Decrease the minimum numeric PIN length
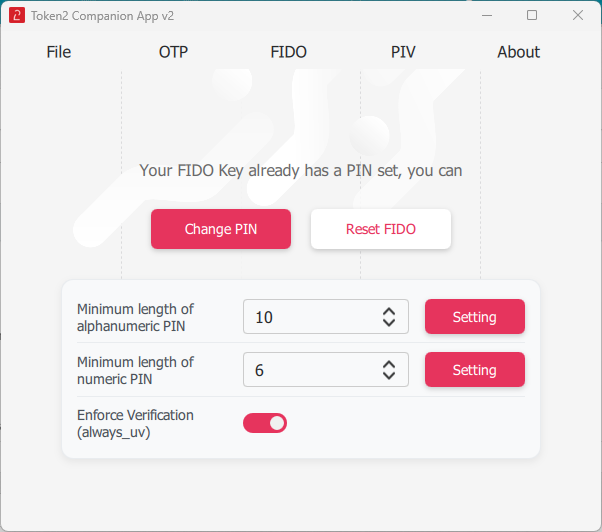The width and height of the screenshot is (602, 532). pos(389,376)
